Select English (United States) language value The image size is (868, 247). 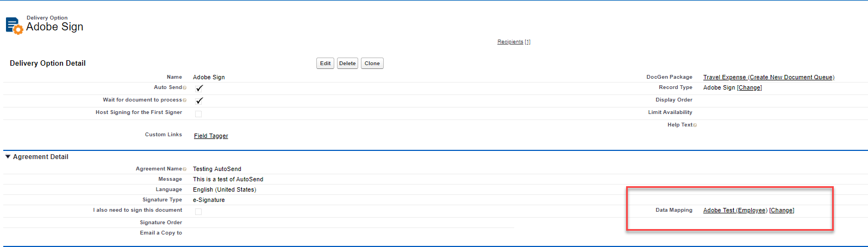[x=224, y=189]
